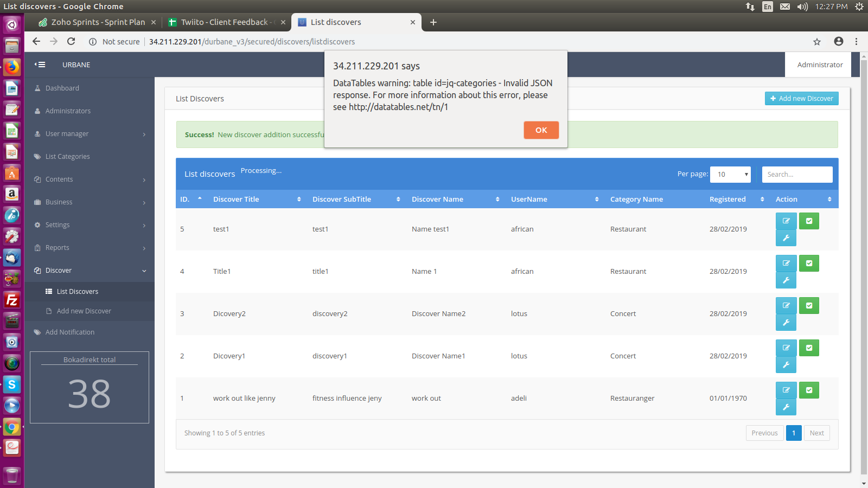Collapse the Discover menu
This screenshot has width=868, height=488.
(90, 271)
